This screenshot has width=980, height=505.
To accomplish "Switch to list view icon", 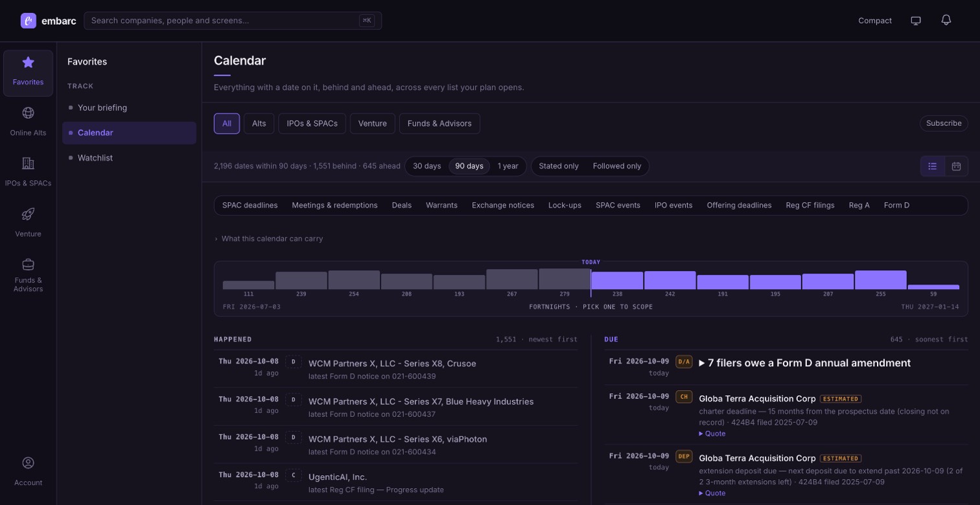I will 933,166.
